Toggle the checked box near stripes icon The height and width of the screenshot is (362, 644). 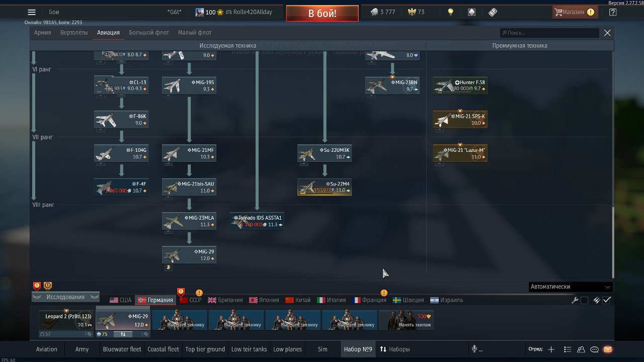tap(607, 300)
